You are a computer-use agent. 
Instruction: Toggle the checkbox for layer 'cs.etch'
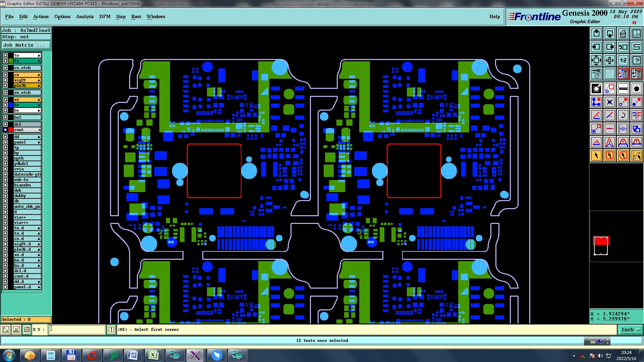tap(5, 68)
